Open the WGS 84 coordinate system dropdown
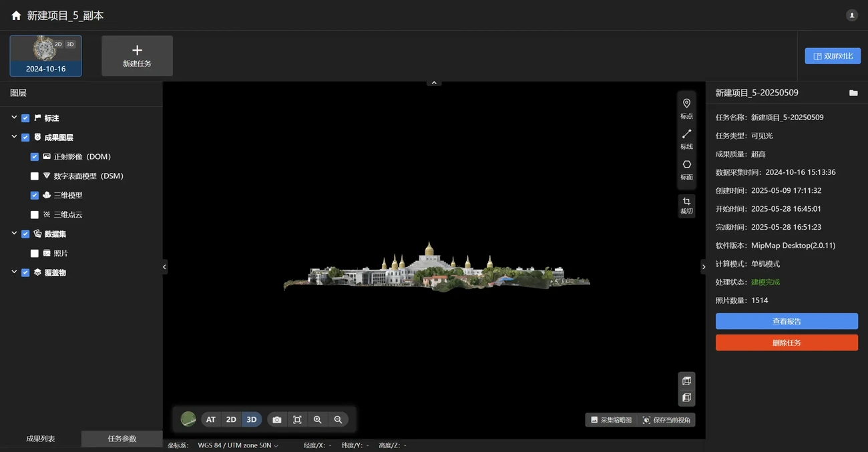This screenshot has width=868, height=452. (238, 445)
